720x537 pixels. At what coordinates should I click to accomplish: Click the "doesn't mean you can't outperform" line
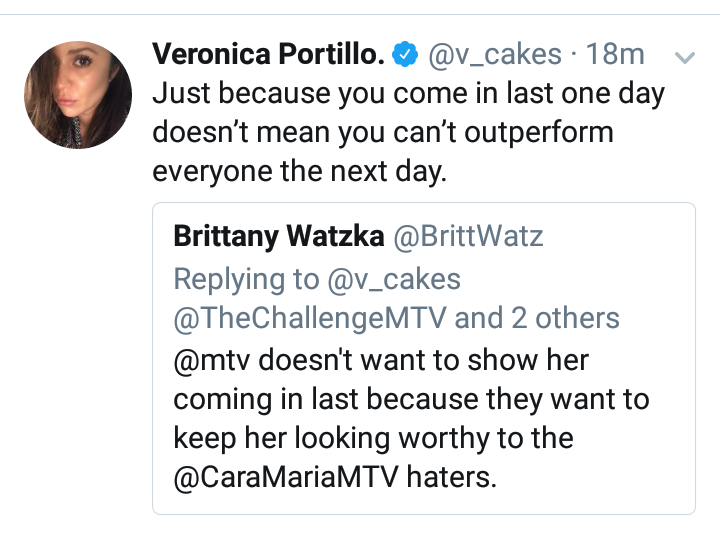click(x=383, y=133)
